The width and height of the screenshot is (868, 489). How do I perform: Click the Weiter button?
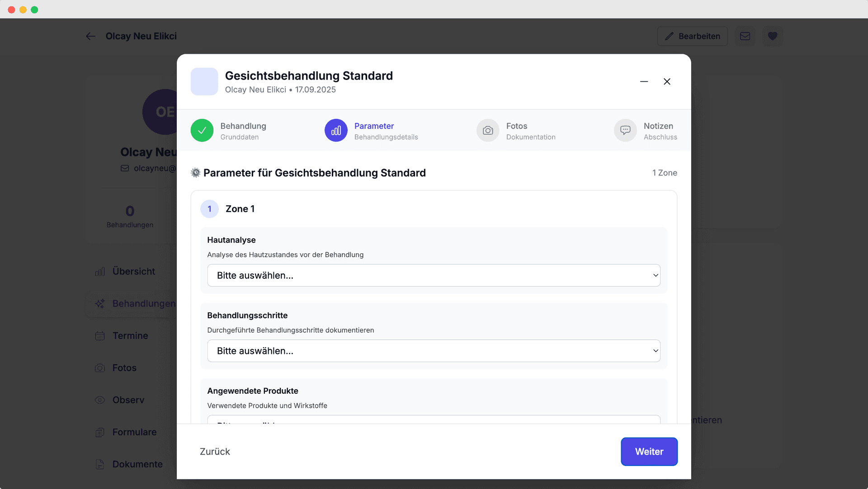coord(649,451)
